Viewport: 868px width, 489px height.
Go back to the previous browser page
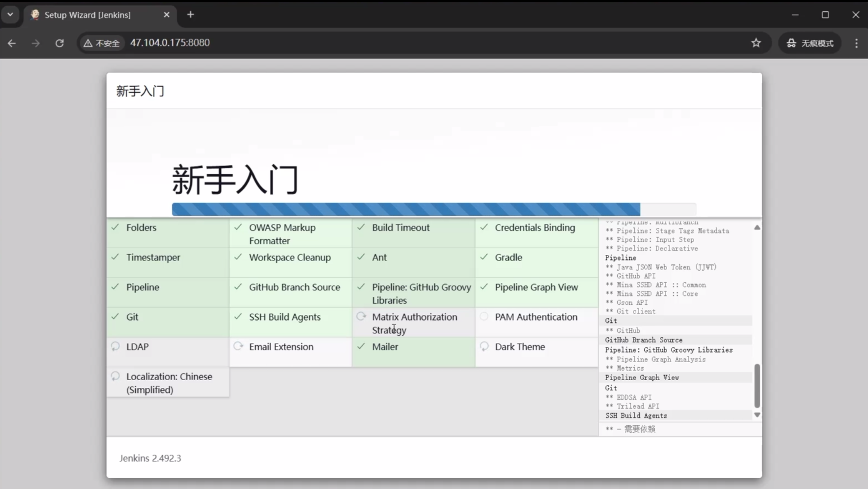[12, 43]
